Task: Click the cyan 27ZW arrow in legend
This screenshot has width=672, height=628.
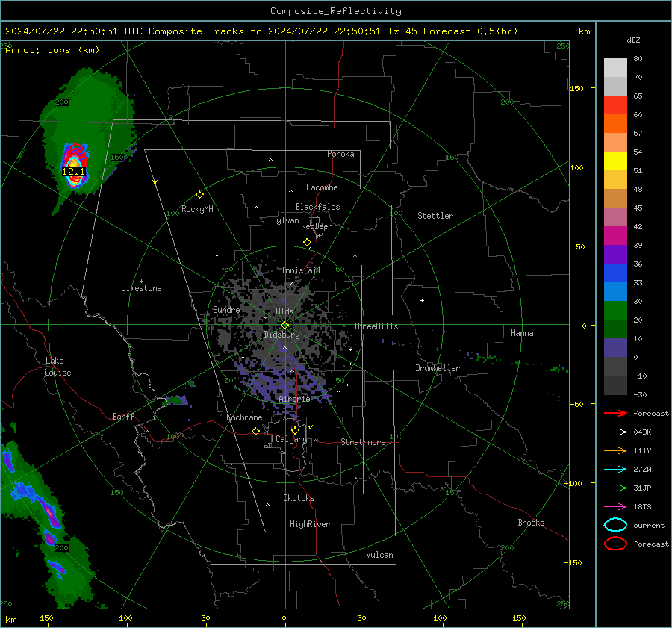Action: coord(615,470)
